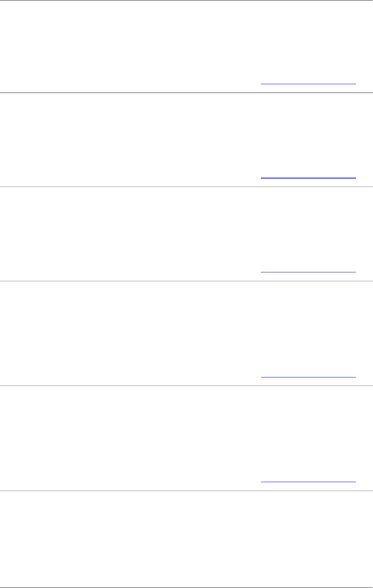Click the last section without a link
The height and width of the screenshot is (588, 373).
point(186,539)
